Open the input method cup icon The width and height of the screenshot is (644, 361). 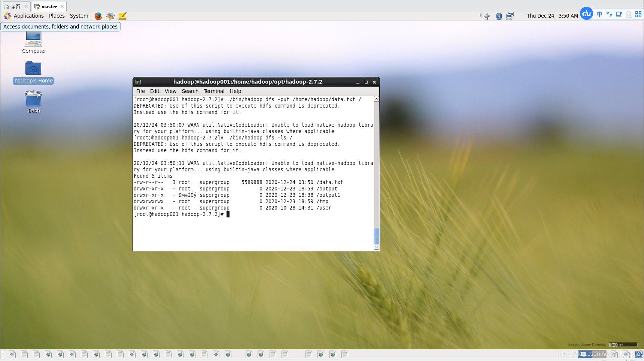(x=619, y=14)
